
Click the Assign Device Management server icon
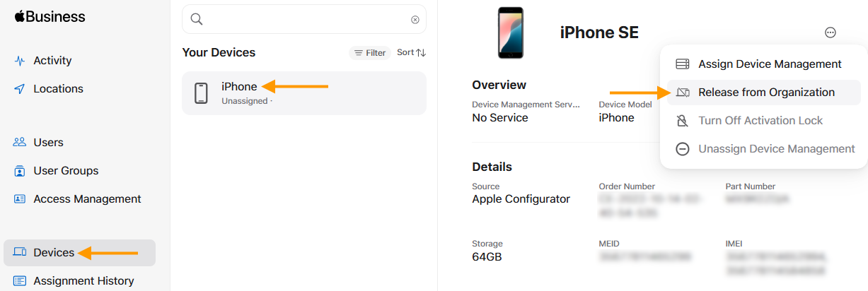click(683, 64)
